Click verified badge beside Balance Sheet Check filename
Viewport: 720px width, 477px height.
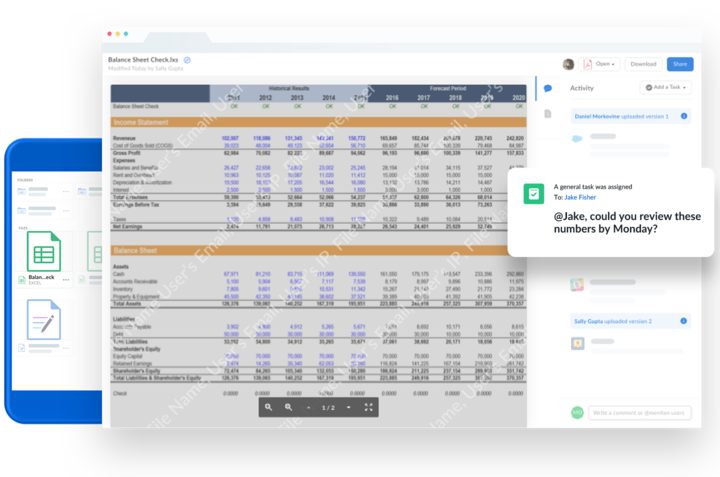coord(188,60)
